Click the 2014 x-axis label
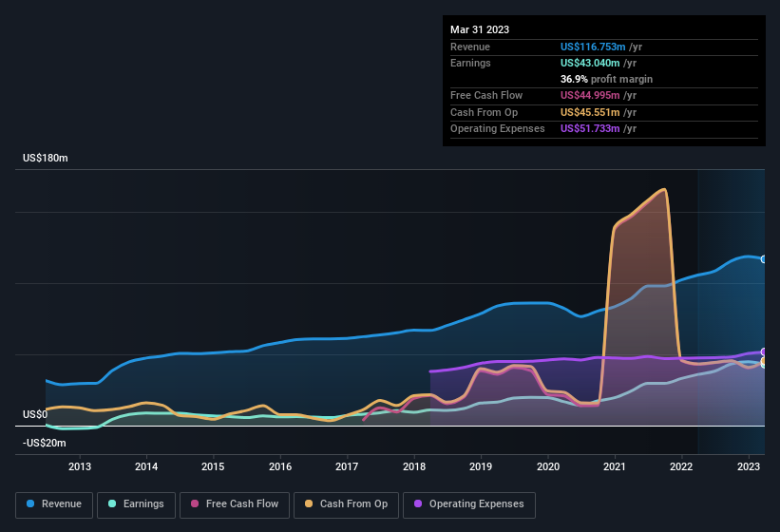 (x=146, y=466)
